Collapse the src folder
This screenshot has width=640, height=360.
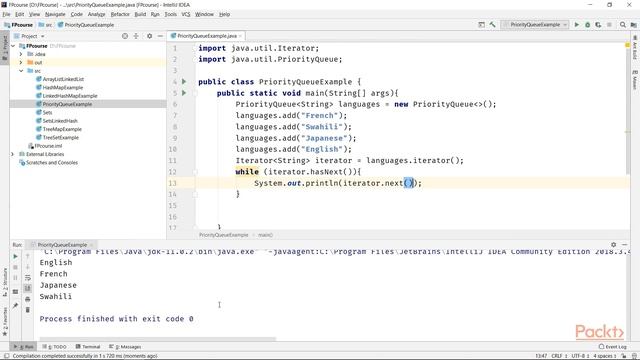point(21,71)
